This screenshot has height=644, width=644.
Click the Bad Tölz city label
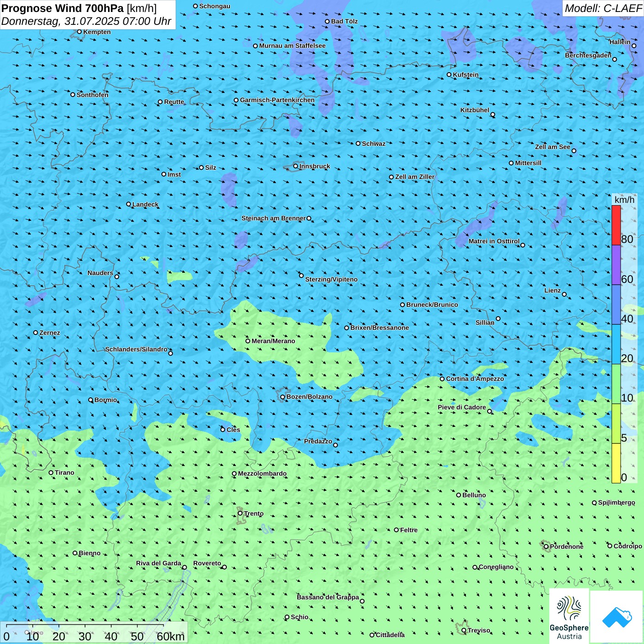coord(344,21)
